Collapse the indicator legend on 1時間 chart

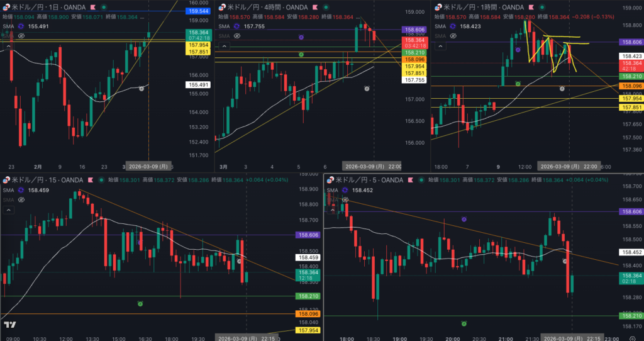pos(440,46)
